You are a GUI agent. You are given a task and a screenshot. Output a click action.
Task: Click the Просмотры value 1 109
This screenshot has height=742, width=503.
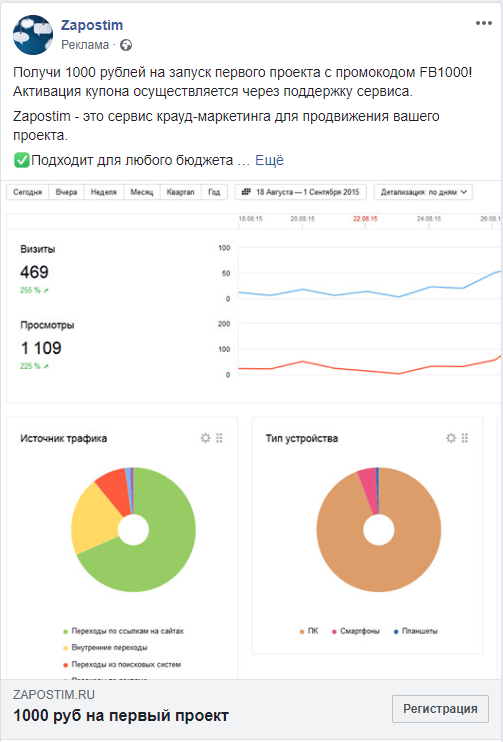tap(41, 348)
